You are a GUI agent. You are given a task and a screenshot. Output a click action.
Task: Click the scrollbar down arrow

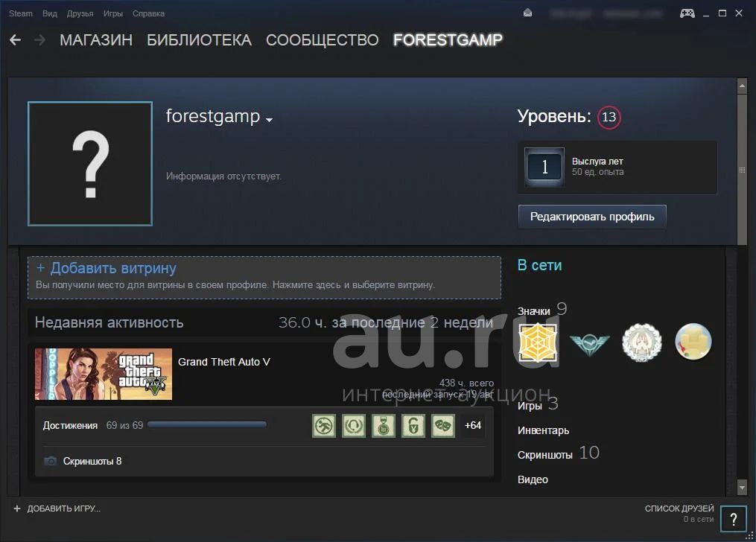tap(742, 488)
